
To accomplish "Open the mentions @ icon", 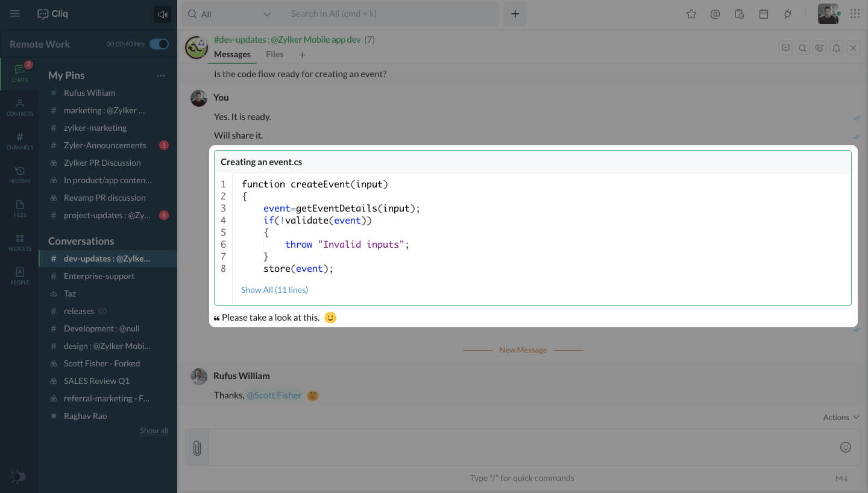I will pyautogui.click(x=715, y=14).
